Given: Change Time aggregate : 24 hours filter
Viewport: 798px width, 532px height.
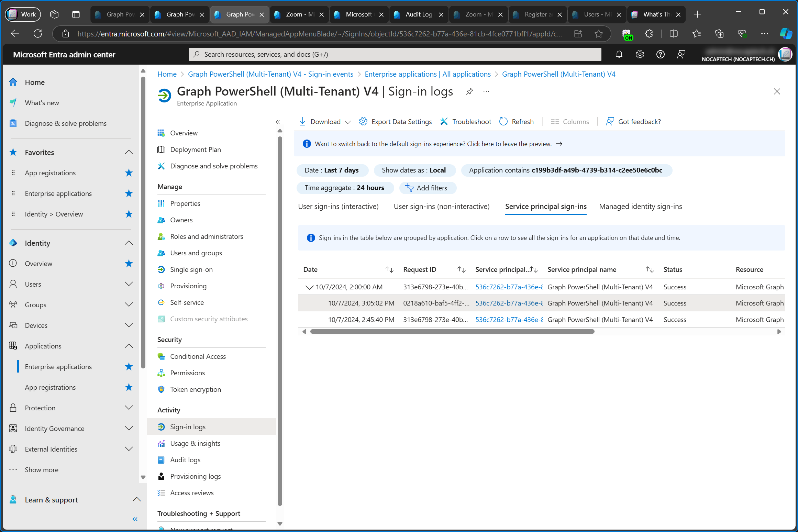Looking at the screenshot, I should click(x=345, y=188).
